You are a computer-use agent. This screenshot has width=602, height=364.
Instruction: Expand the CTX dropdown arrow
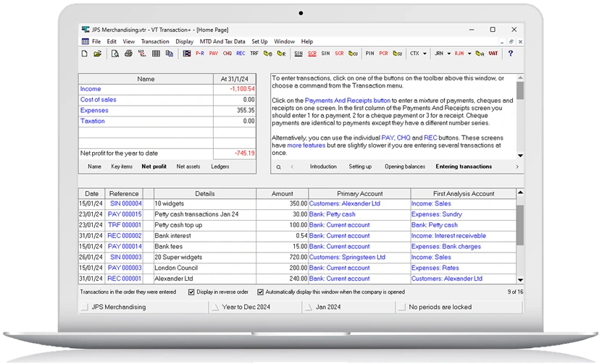[x=425, y=54]
